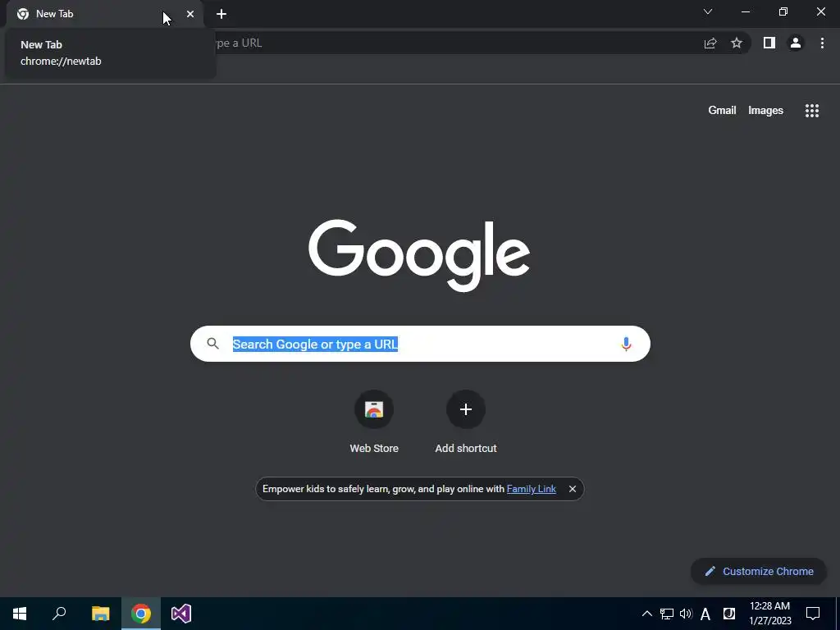Image resolution: width=840 pixels, height=630 pixels.
Task: Share this page using the address bar icon
Action: 710,43
